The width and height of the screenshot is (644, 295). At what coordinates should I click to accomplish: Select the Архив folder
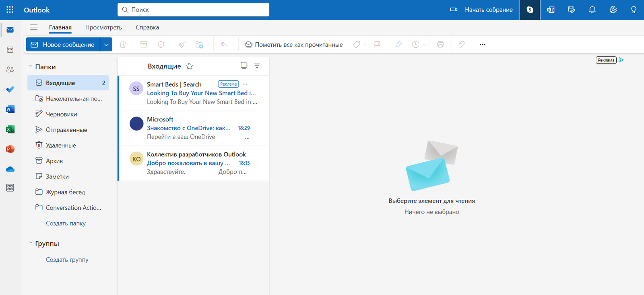tap(68, 161)
